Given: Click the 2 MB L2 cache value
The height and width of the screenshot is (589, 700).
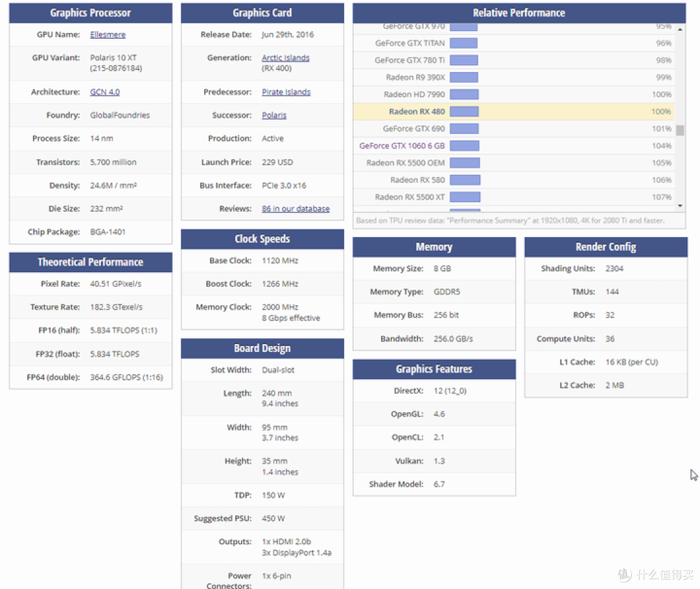Looking at the screenshot, I should (614, 385).
